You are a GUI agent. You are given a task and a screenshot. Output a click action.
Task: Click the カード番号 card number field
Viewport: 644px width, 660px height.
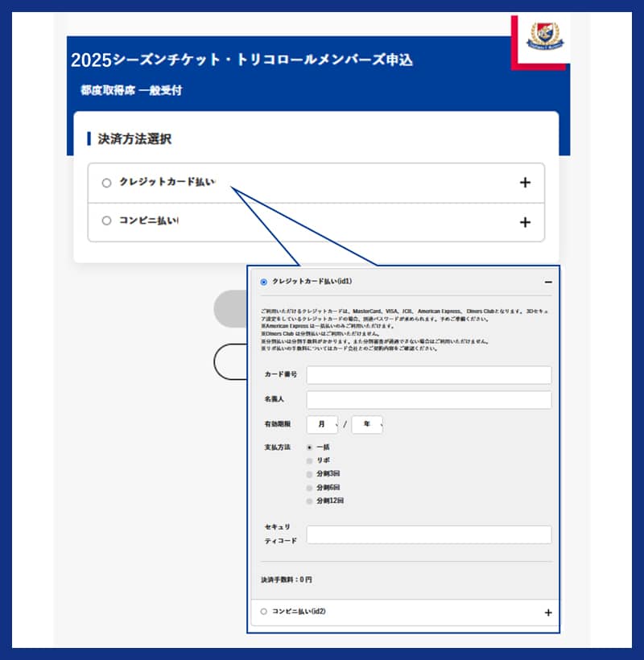pos(428,375)
